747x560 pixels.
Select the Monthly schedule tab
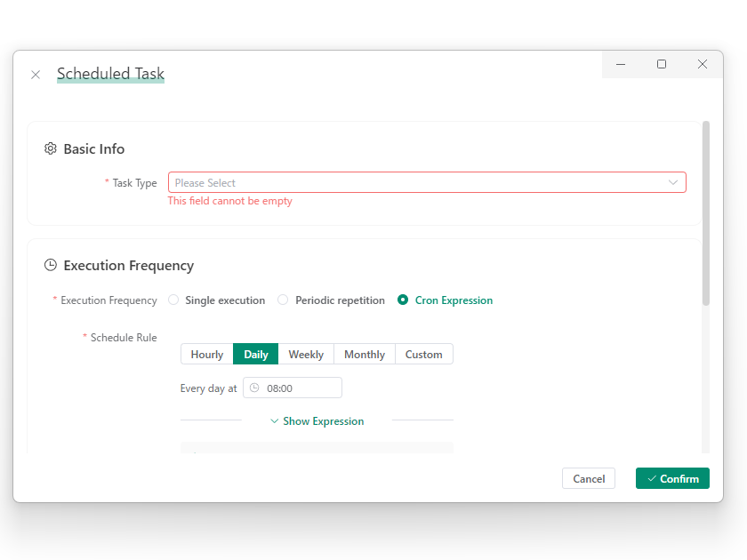[365, 354]
